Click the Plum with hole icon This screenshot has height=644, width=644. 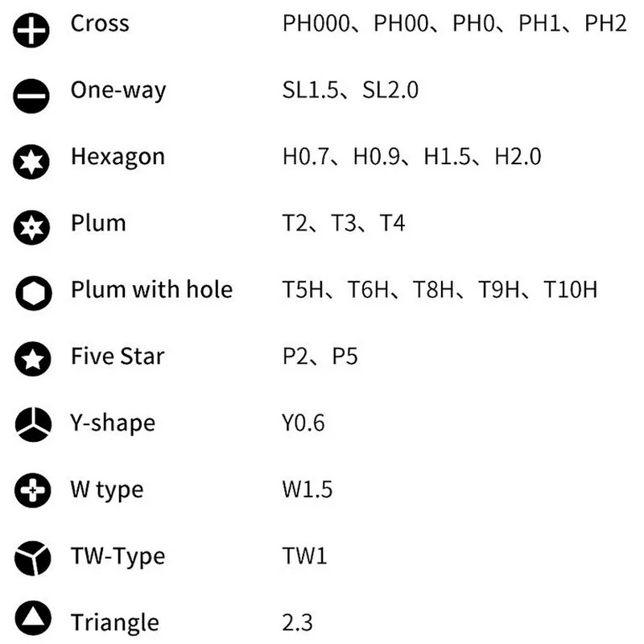(x=33, y=295)
